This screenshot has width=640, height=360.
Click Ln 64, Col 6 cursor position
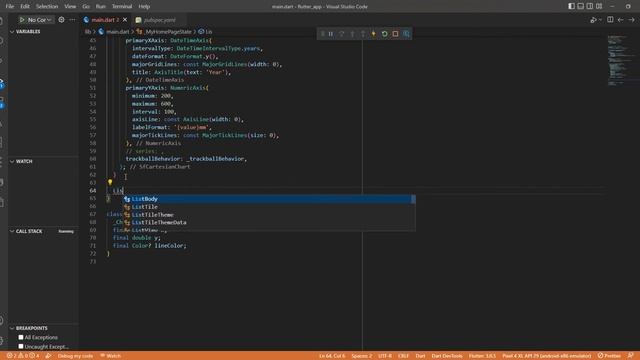click(x=332, y=356)
